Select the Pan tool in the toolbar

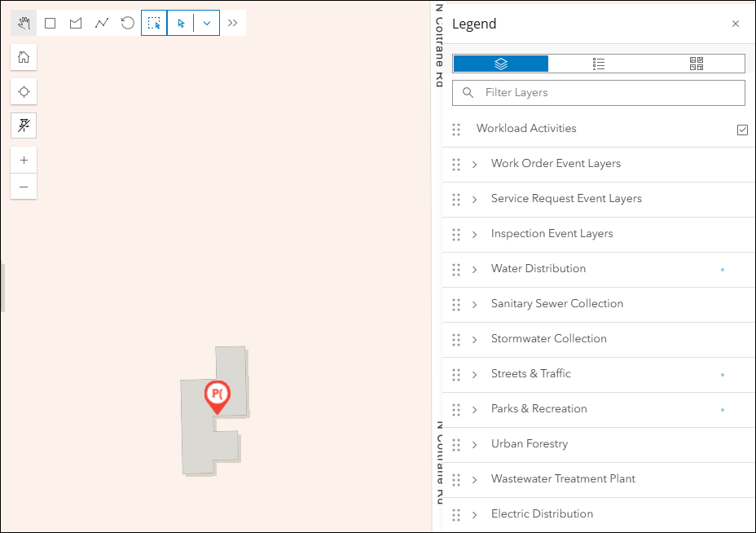coord(23,22)
